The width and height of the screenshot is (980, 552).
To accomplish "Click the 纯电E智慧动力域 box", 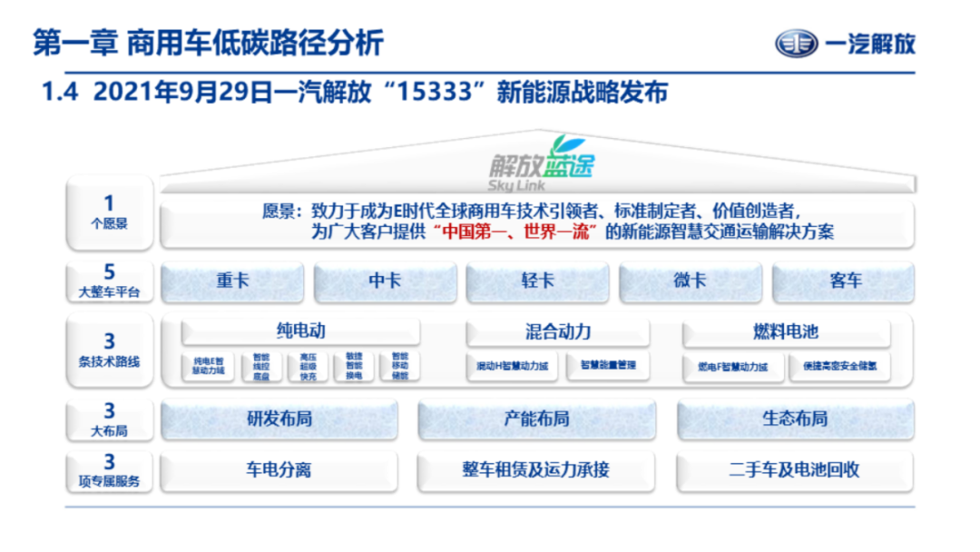I will click(x=208, y=366).
